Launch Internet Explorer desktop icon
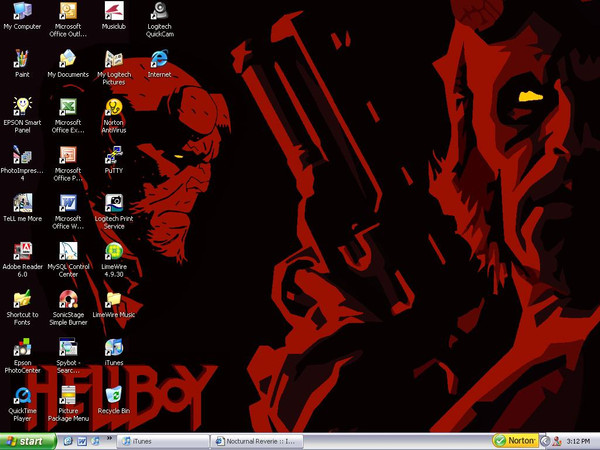The image size is (600, 450). coord(160,64)
